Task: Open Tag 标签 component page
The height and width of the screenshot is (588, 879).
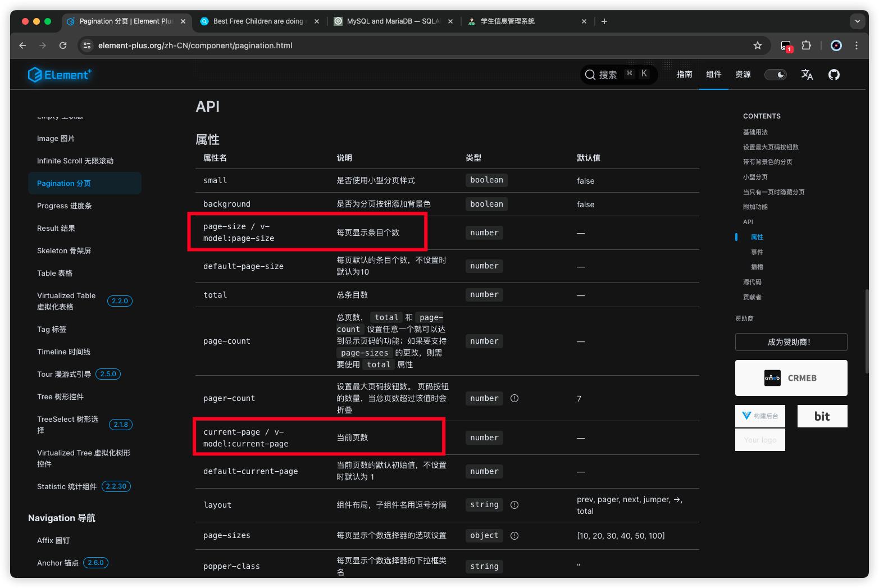Action: [x=52, y=330]
